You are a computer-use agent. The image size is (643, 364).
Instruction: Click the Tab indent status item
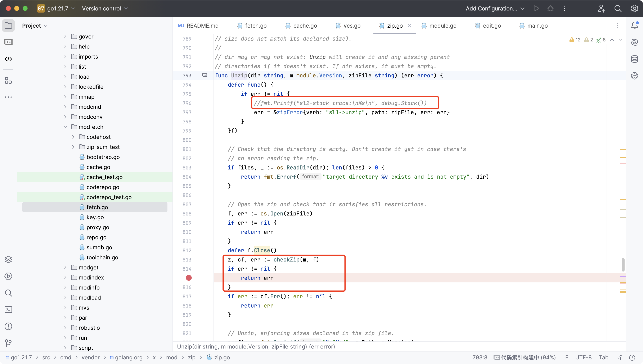click(603, 358)
